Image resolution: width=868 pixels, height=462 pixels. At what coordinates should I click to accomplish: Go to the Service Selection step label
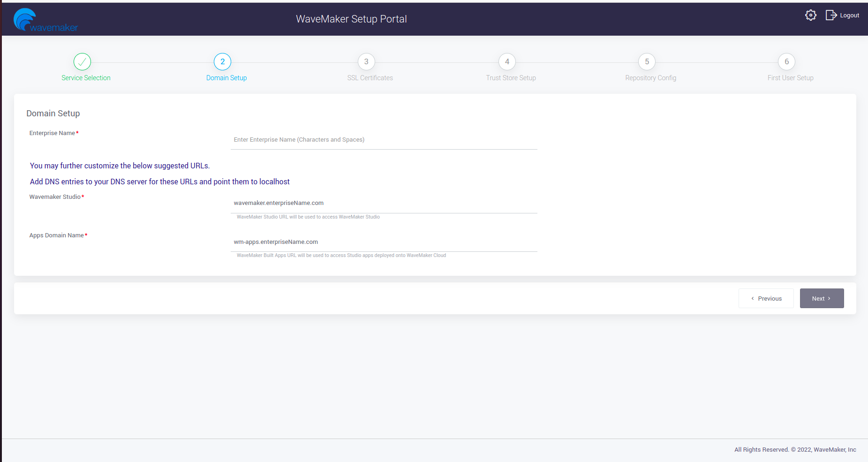click(86, 78)
